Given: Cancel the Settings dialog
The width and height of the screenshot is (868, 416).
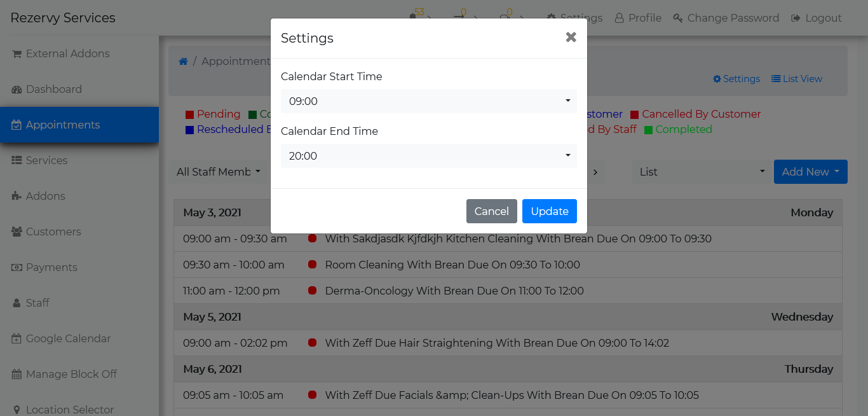Looking at the screenshot, I should (x=491, y=211).
